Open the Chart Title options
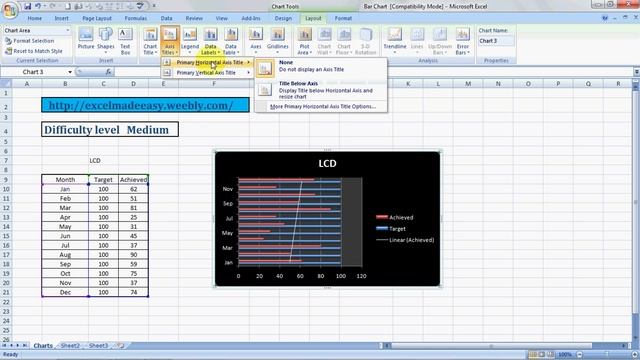 (150, 41)
